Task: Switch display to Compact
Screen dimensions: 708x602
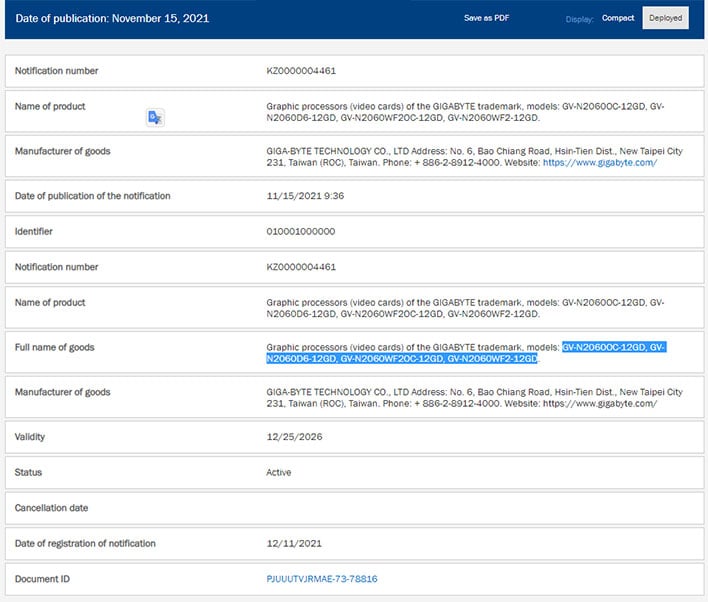Action: (x=618, y=18)
